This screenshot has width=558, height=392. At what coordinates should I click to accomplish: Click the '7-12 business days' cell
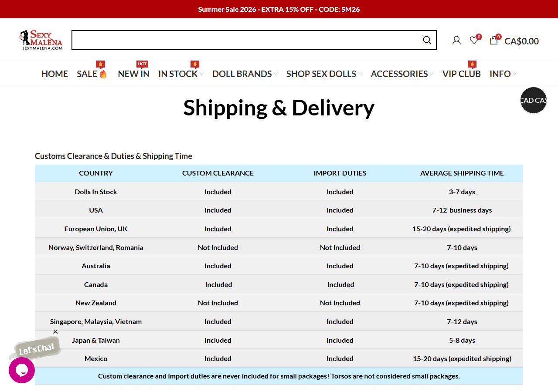[462, 210]
